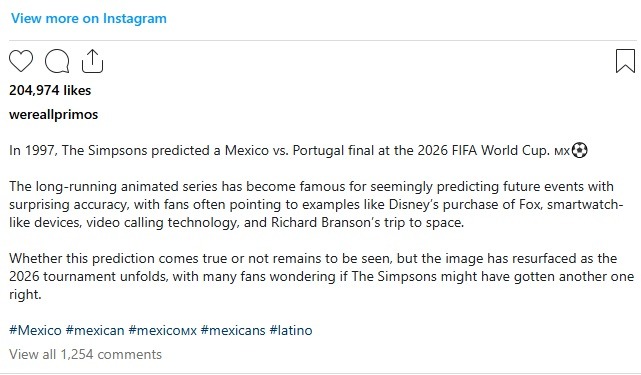View the 204,974 likes list
This screenshot has width=641, height=375.
50,90
